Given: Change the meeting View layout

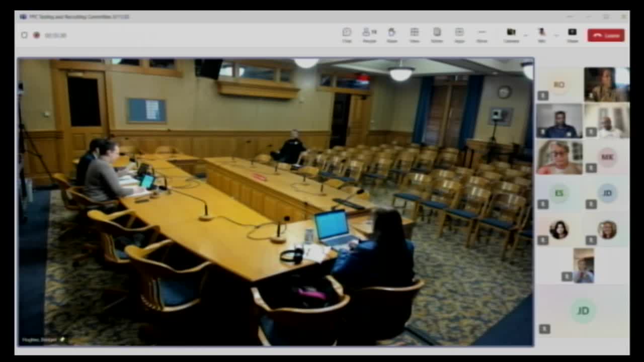Looking at the screenshot, I should click(x=414, y=35).
